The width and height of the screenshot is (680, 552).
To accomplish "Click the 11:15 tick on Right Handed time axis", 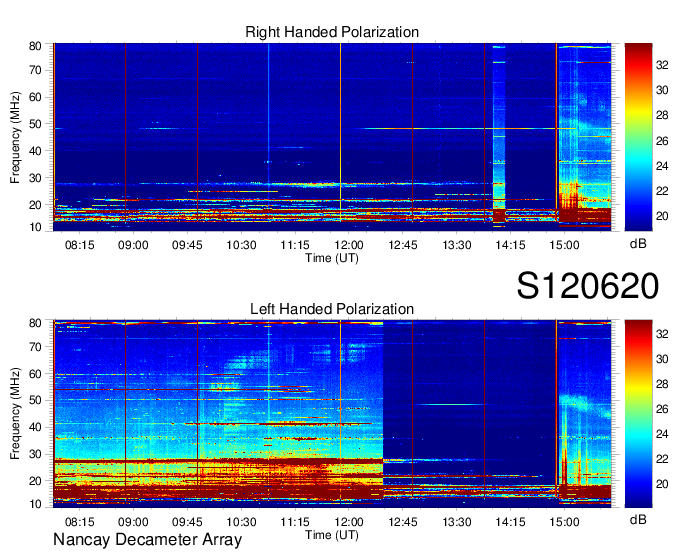I will click(x=295, y=245).
